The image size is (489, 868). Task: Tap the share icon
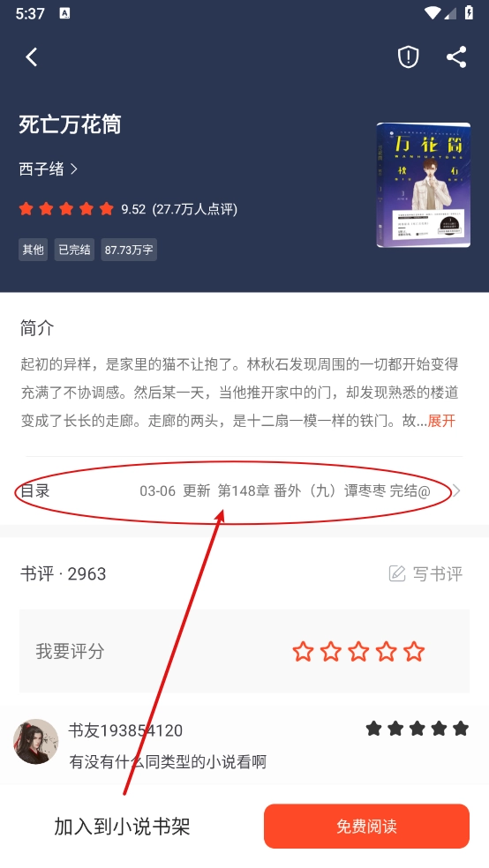456,56
